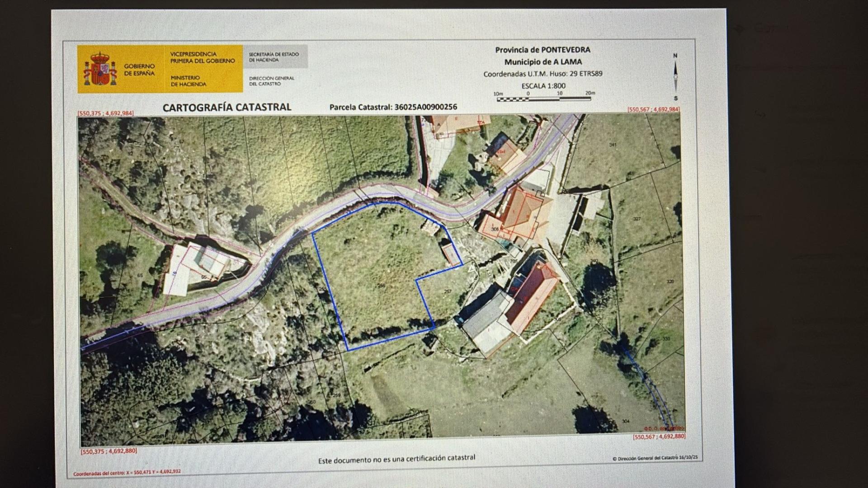Click the 'Este documento no es una certificación' disclaimer
The width and height of the screenshot is (868, 488).
(x=396, y=459)
